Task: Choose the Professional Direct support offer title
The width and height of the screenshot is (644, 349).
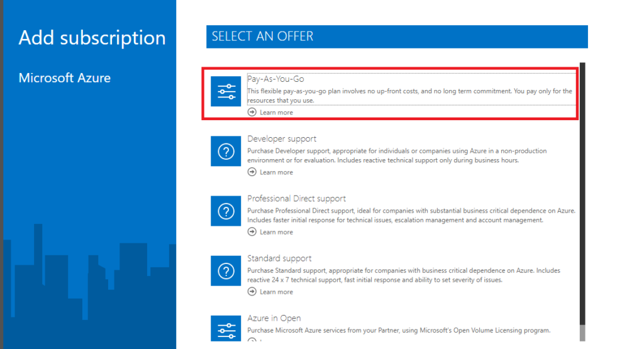Action: click(297, 199)
